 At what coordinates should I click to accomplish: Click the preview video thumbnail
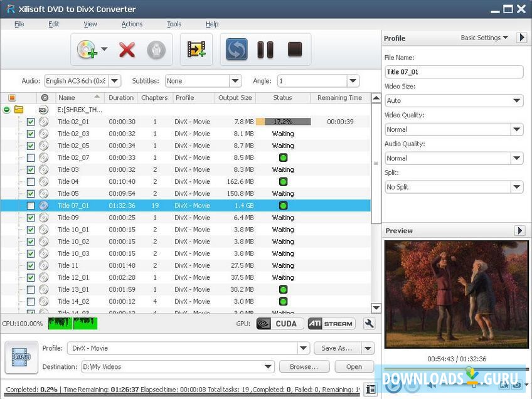[x=456, y=294]
